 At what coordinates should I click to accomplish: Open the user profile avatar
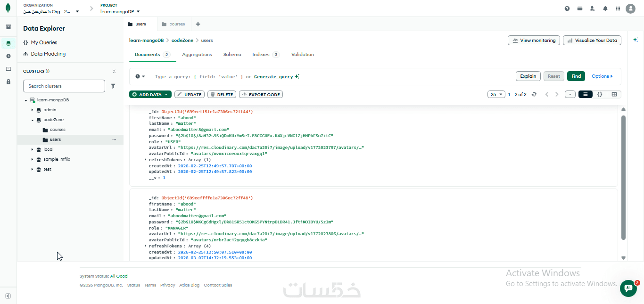click(x=630, y=8)
